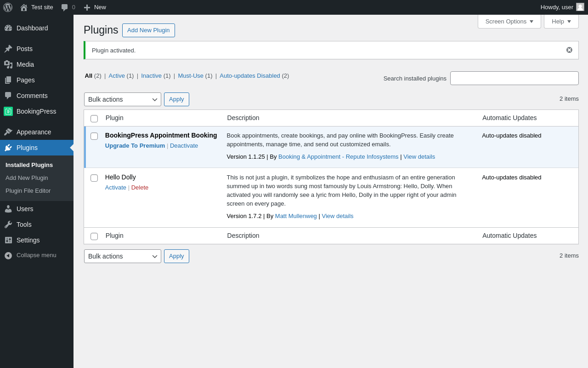Select the Hello Dolly plugin checkbox

click(94, 178)
